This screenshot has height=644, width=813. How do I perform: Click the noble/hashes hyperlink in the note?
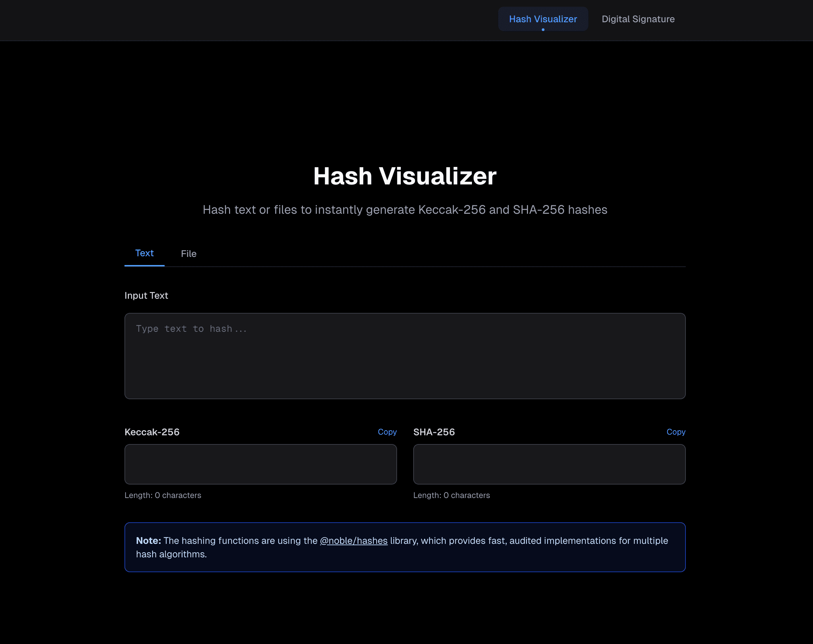353,540
